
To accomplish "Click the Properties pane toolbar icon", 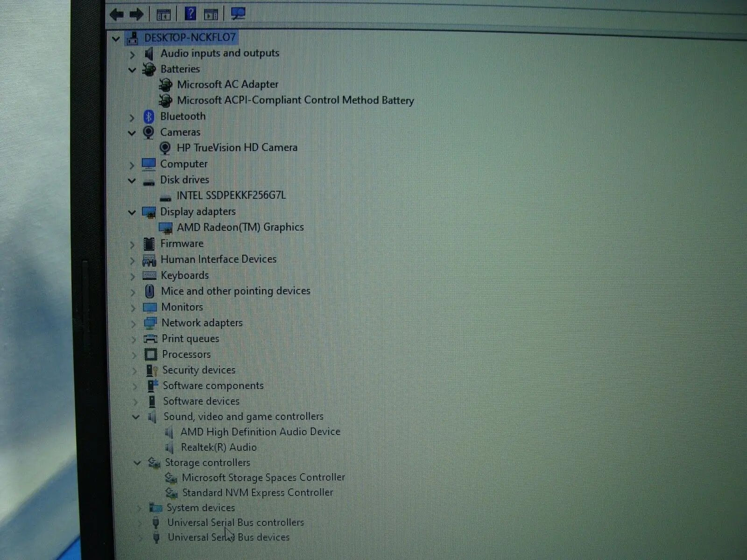I will pyautogui.click(x=211, y=14).
